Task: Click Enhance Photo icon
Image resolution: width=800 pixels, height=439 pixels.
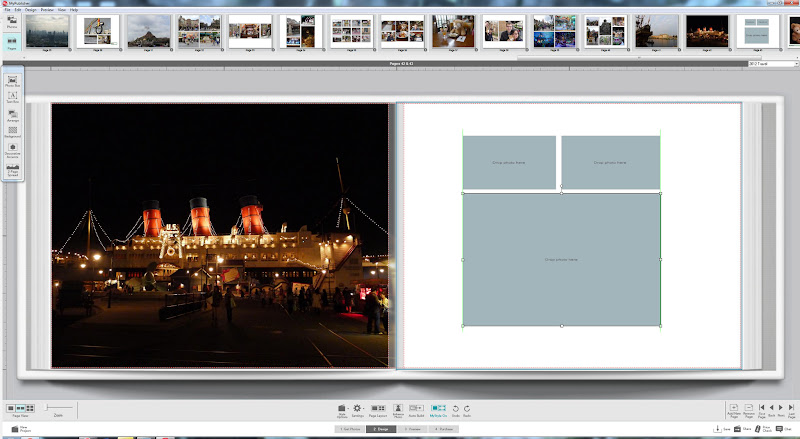Action: point(398,411)
